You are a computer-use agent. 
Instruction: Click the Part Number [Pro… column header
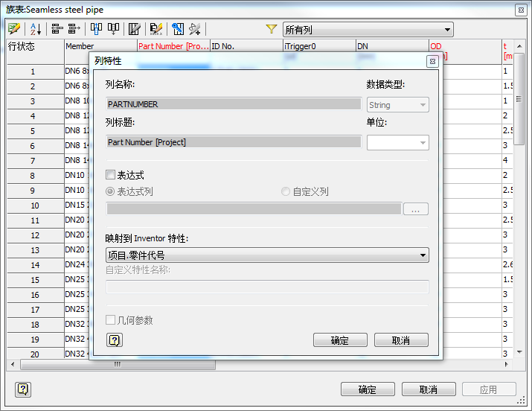pos(173,46)
